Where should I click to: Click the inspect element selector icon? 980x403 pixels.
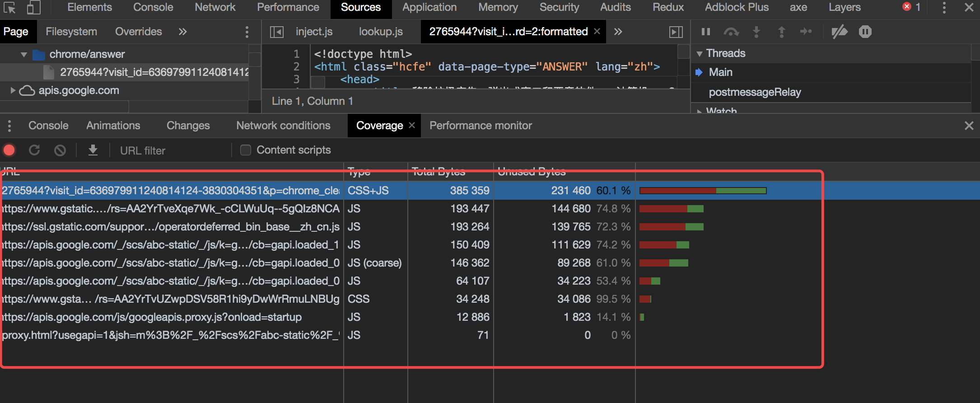(9, 7)
